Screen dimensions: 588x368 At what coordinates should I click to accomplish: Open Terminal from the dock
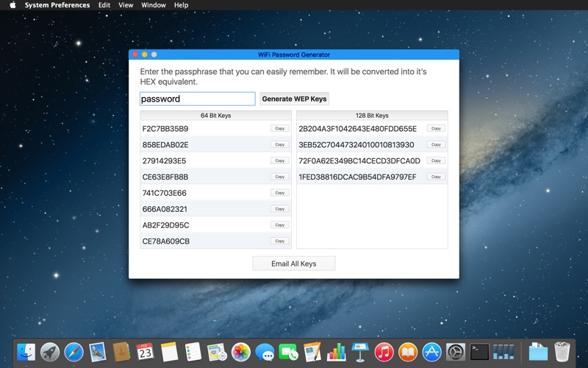click(480, 353)
